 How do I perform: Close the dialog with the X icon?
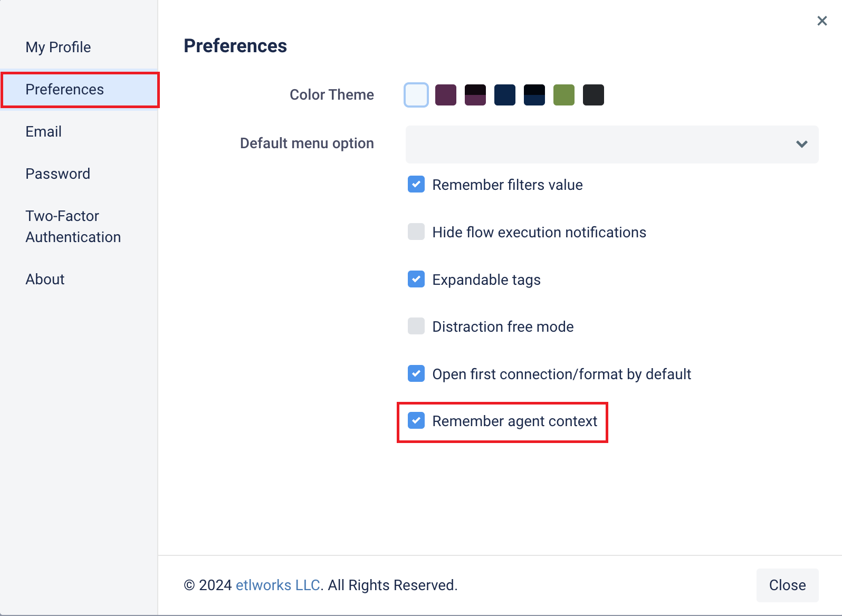coord(822,21)
